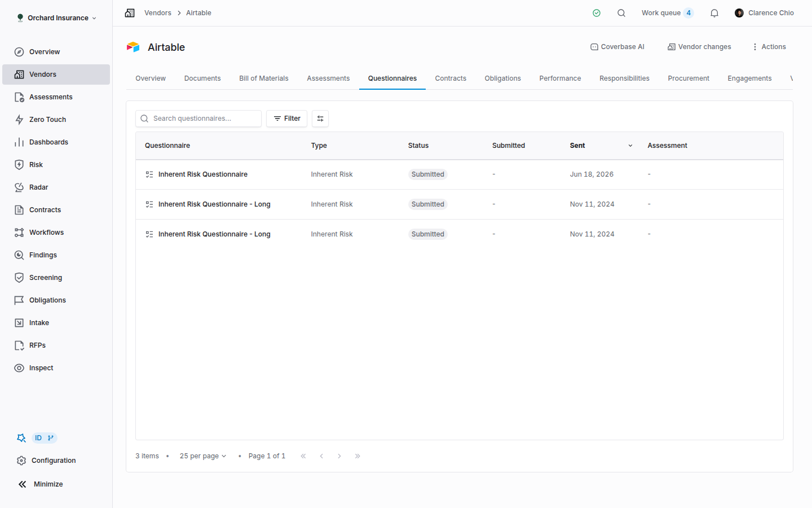
Task: Open the Radar section
Action: coord(56,187)
